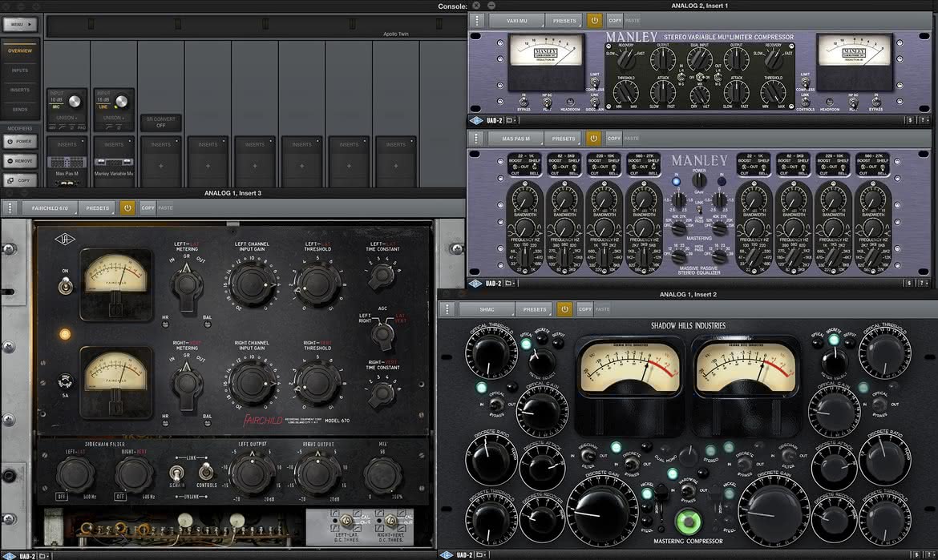
Task: Click the Fairchild Mix knob
Action: 382,475
